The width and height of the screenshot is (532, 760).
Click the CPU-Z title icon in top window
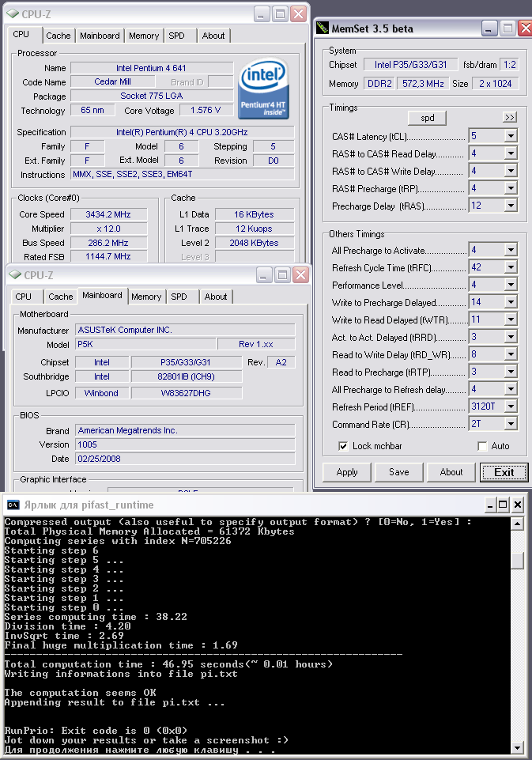click(x=13, y=14)
